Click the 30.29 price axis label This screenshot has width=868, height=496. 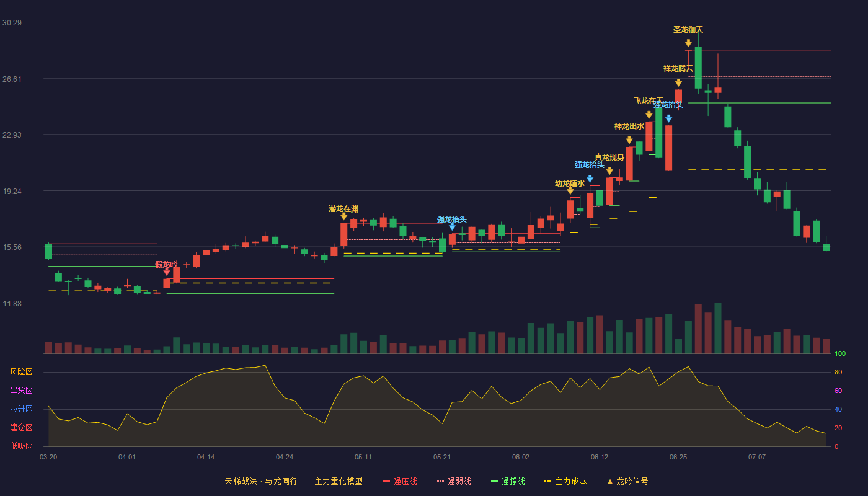(x=12, y=22)
